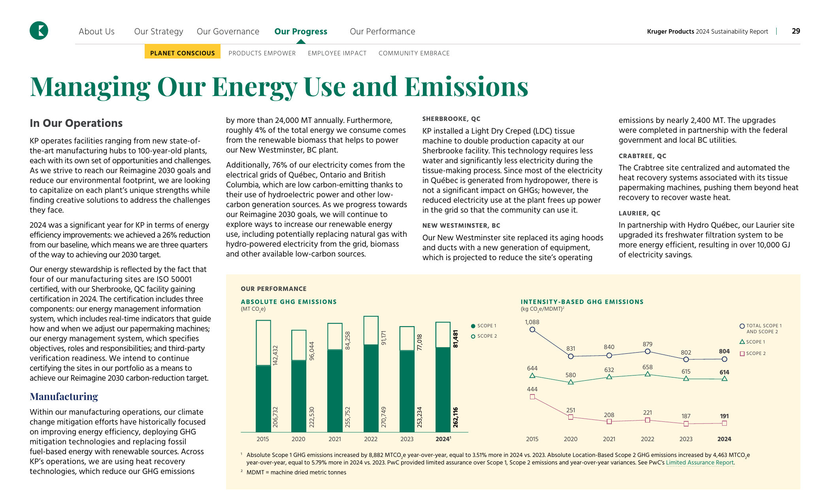Click the 879 total intensity point for 2022
The height and width of the screenshot is (504, 830).
pos(647,351)
